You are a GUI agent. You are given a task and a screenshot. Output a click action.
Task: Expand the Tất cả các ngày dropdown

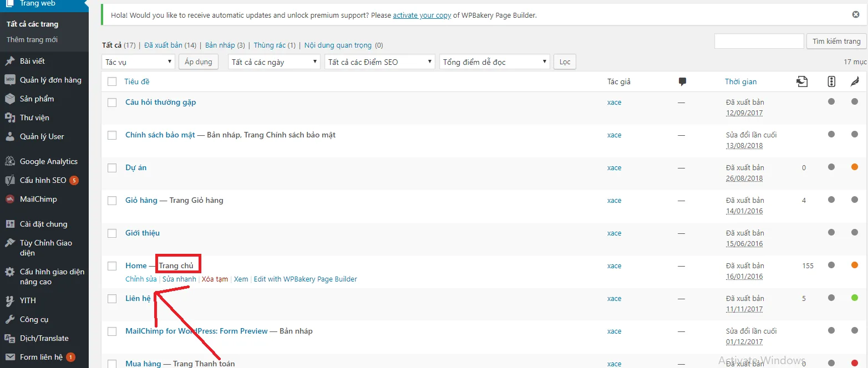[x=274, y=62]
